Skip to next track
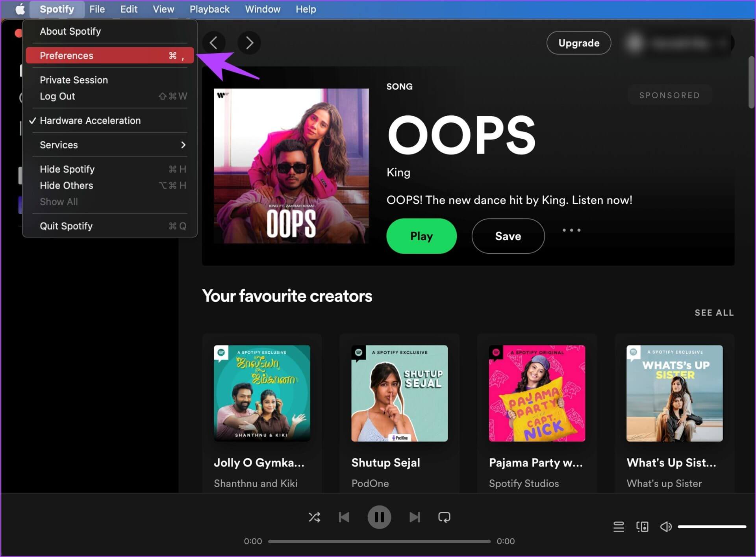The width and height of the screenshot is (756, 557). (x=415, y=517)
